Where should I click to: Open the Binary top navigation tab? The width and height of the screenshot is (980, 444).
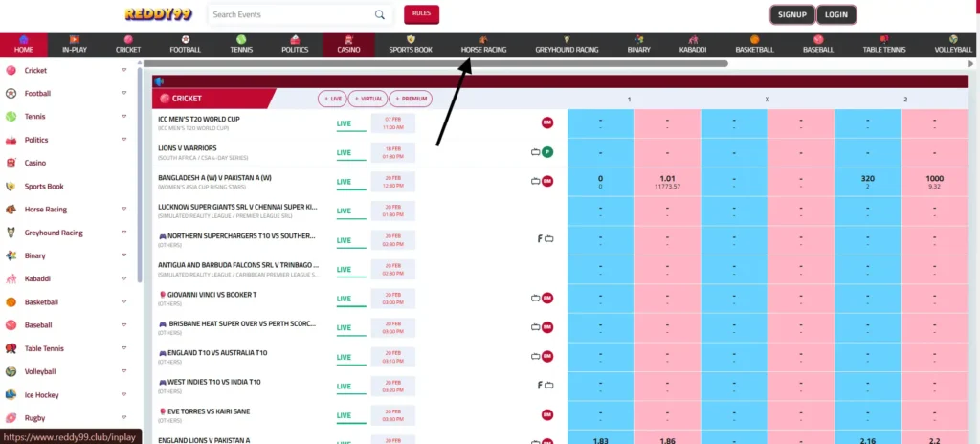coord(638,44)
